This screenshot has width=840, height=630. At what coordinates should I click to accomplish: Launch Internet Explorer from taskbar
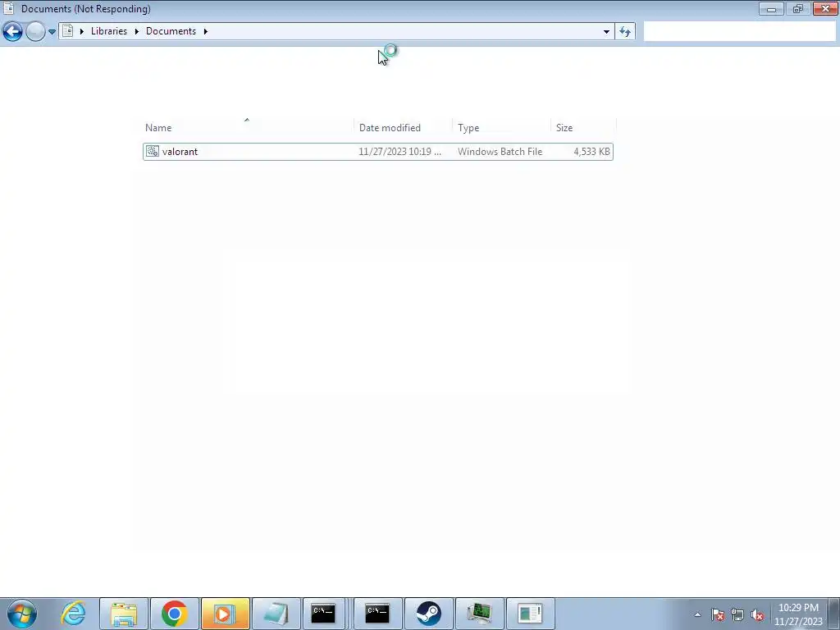pyautogui.click(x=73, y=614)
